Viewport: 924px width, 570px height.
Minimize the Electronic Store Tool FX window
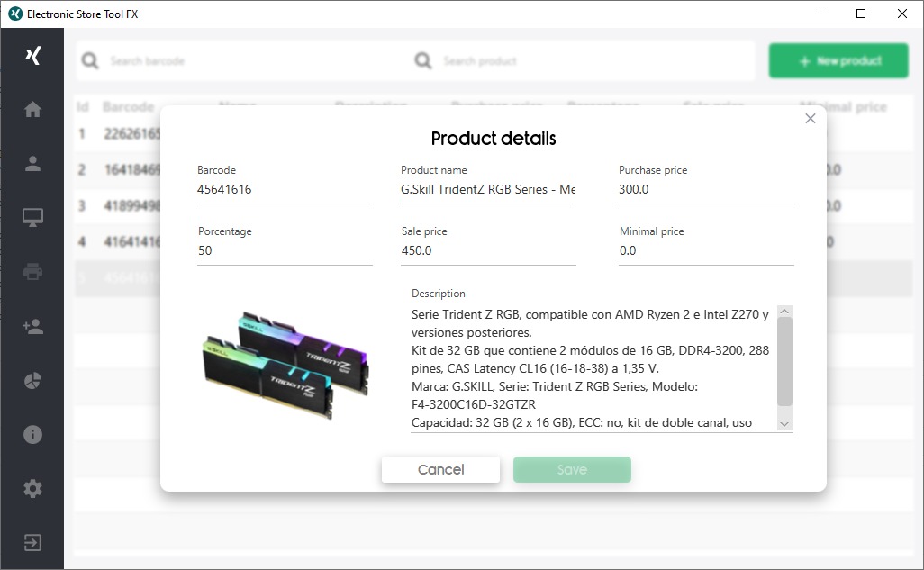pos(820,14)
